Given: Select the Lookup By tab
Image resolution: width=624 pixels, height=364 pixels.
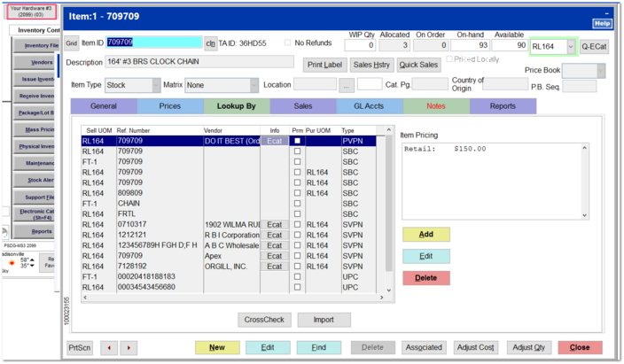Looking at the screenshot, I should tap(237, 106).
